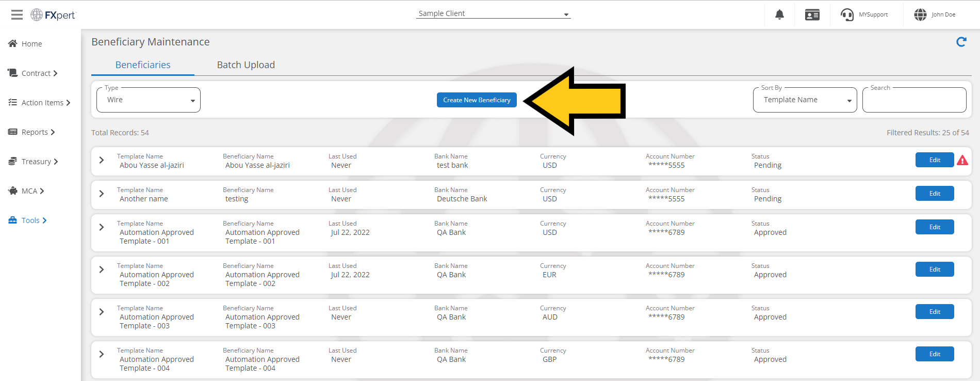This screenshot has width=980, height=381.
Task: Click 'Deutsche Bank' bank name cell
Action: (x=462, y=199)
